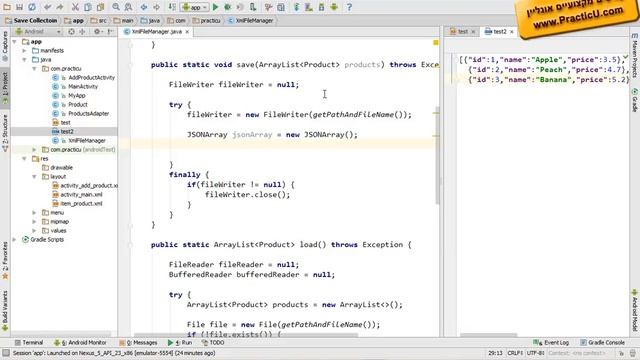Click the UTF-8 encoding selector in status bar
640x360 pixels.
tap(535, 353)
